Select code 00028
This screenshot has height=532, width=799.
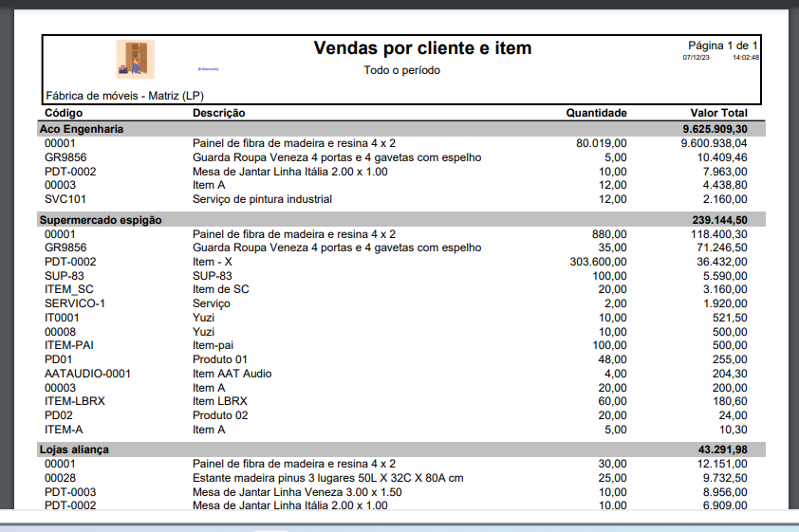pyautogui.click(x=60, y=479)
